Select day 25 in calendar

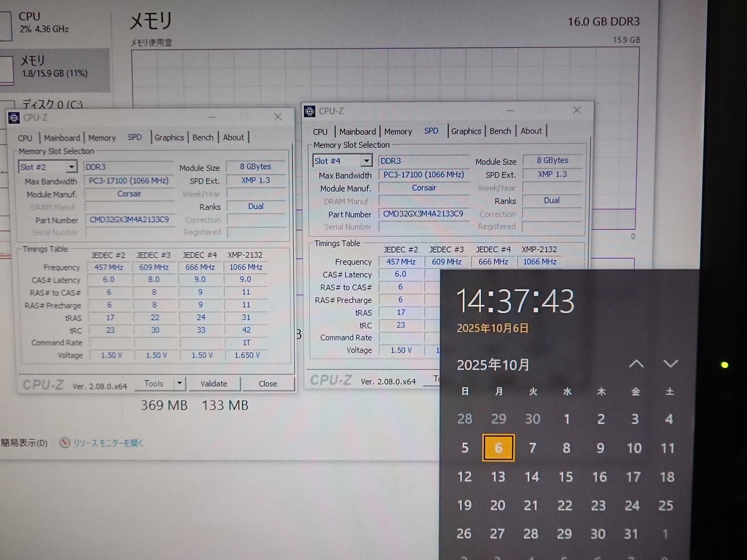click(x=665, y=506)
